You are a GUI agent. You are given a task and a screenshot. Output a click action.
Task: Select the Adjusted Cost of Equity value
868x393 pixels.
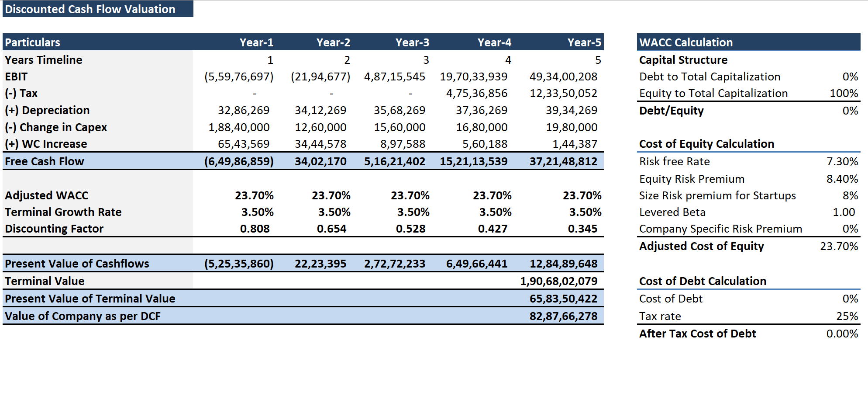point(839,247)
